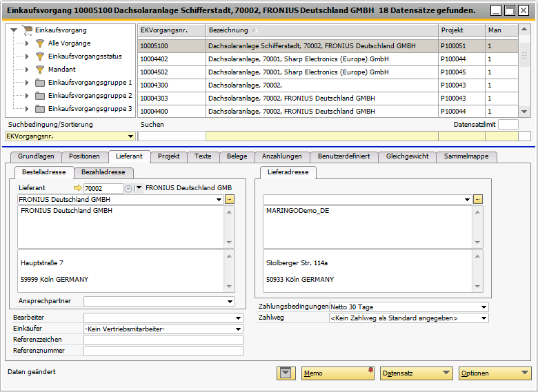538x392 pixels.
Task: Open the Einkäufer dropdown
Action: [239, 329]
